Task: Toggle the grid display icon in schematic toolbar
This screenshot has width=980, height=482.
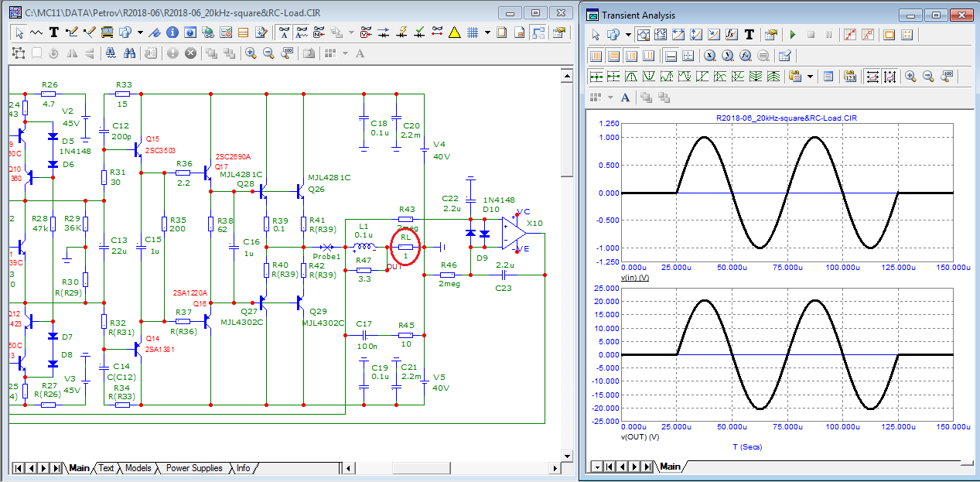Action: pos(472,32)
